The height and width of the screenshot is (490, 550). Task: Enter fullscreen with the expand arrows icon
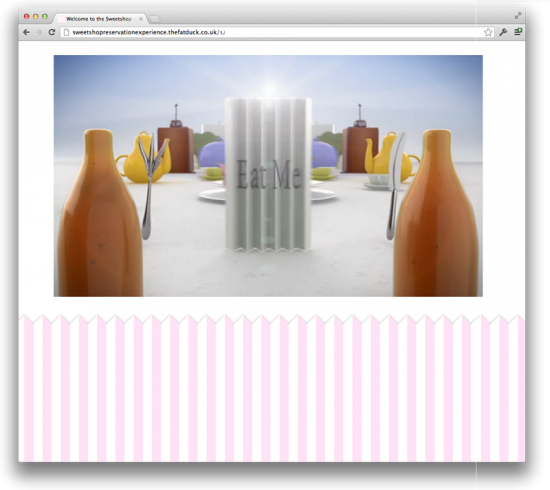(518, 16)
